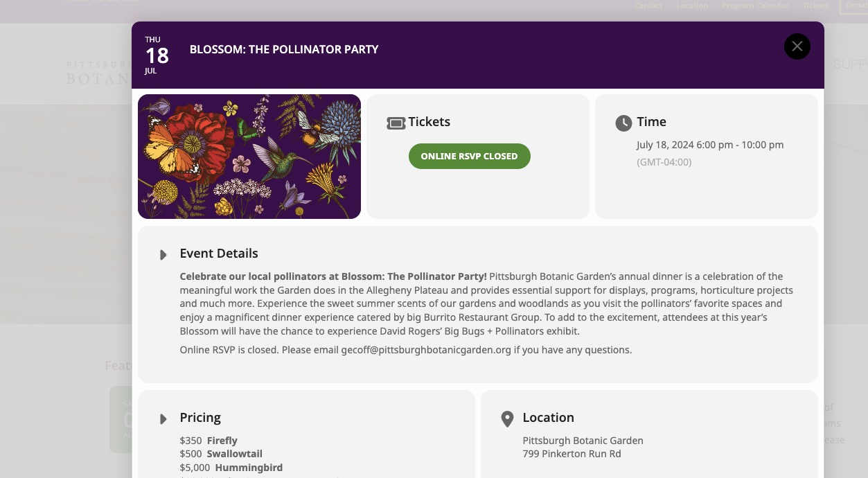Click the THU 18 JUL date badge
This screenshot has width=868, height=478.
(157, 55)
